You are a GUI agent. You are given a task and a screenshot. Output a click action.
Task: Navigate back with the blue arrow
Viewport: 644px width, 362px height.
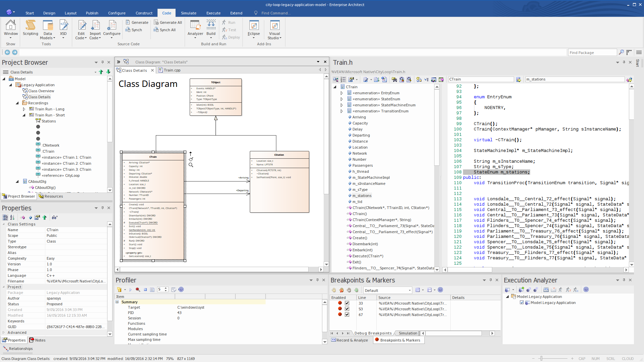point(7,52)
